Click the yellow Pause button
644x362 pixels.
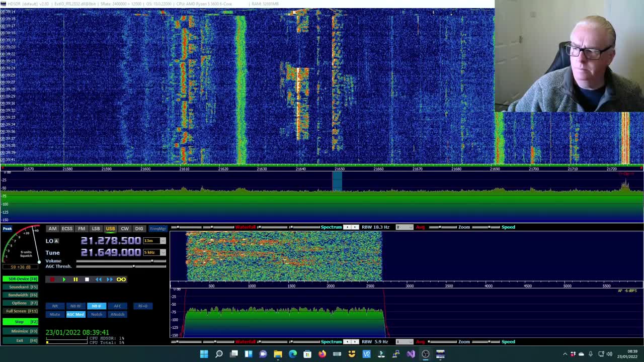[x=75, y=280]
